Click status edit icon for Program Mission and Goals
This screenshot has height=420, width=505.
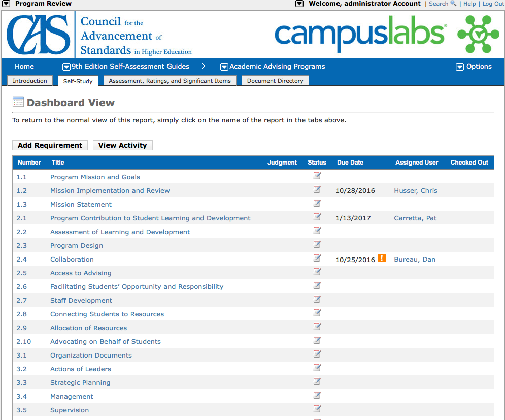317,176
